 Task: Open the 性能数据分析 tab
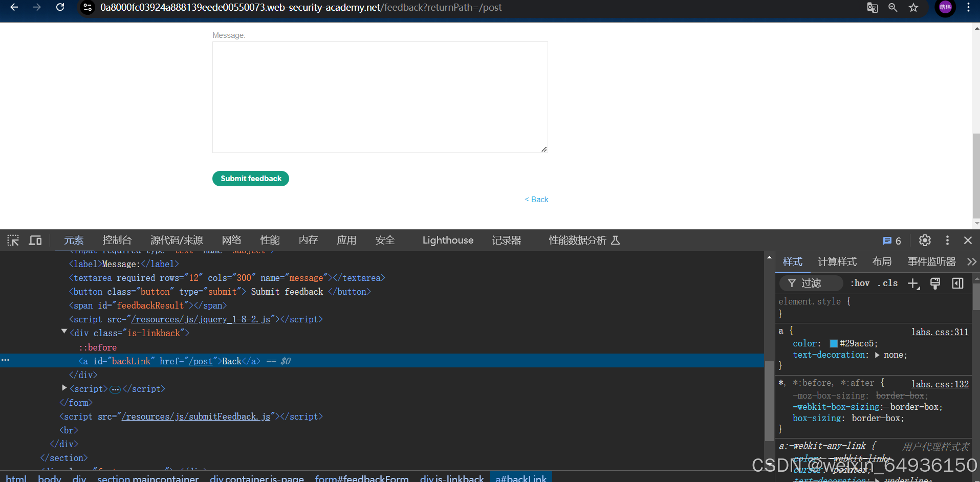[584, 240]
